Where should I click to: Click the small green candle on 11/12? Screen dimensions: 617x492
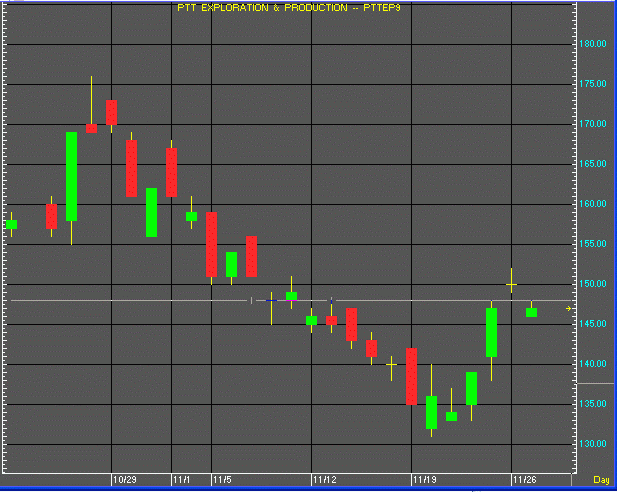(311, 320)
